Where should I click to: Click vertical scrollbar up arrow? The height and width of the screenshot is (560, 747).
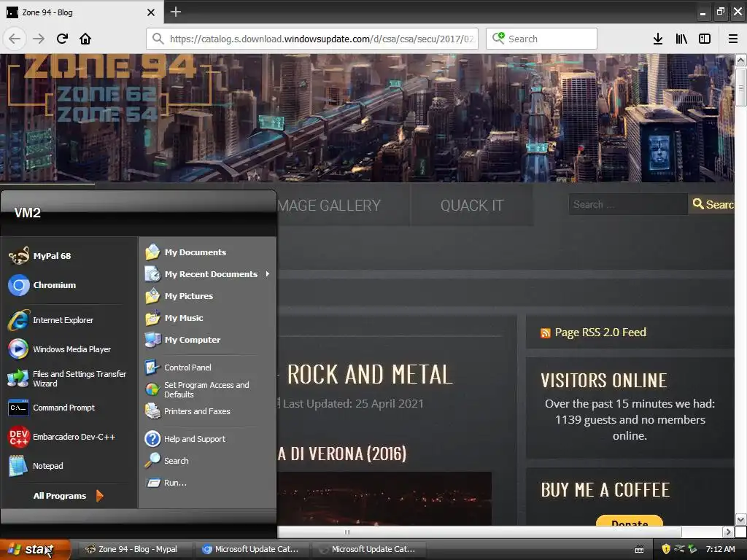tap(740, 61)
